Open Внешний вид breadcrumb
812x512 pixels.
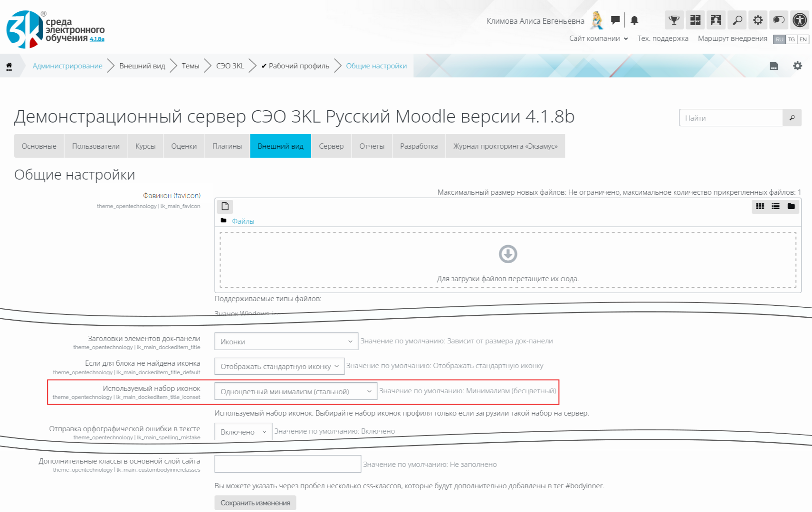142,66
